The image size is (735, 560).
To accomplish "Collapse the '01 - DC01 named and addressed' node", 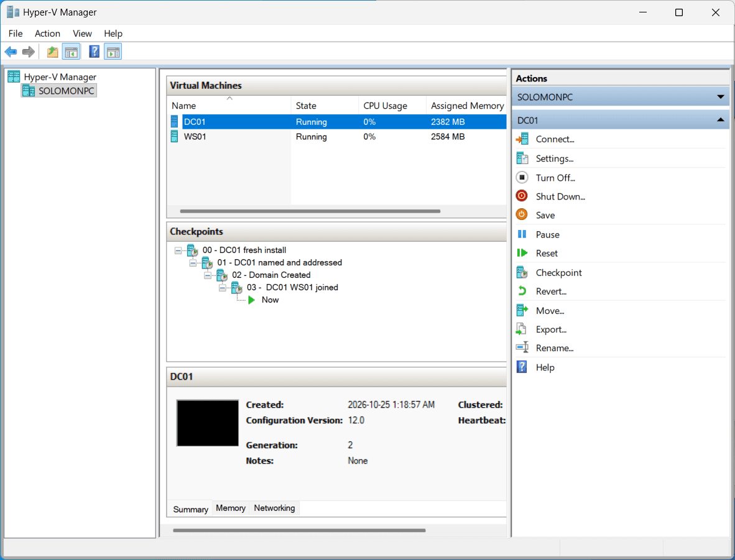I will (x=193, y=263).
